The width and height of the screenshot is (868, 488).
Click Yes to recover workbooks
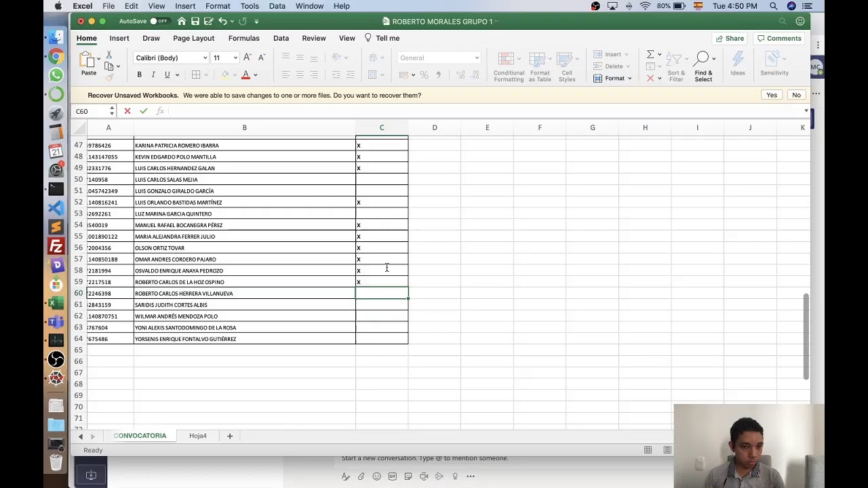point(772,95)
